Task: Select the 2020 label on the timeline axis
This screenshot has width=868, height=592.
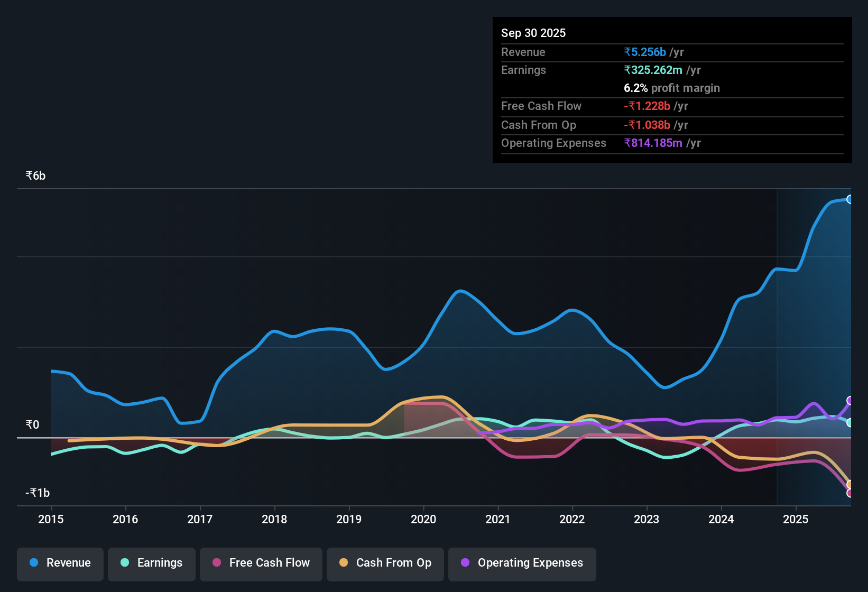Action: click(x=423, y=520)
